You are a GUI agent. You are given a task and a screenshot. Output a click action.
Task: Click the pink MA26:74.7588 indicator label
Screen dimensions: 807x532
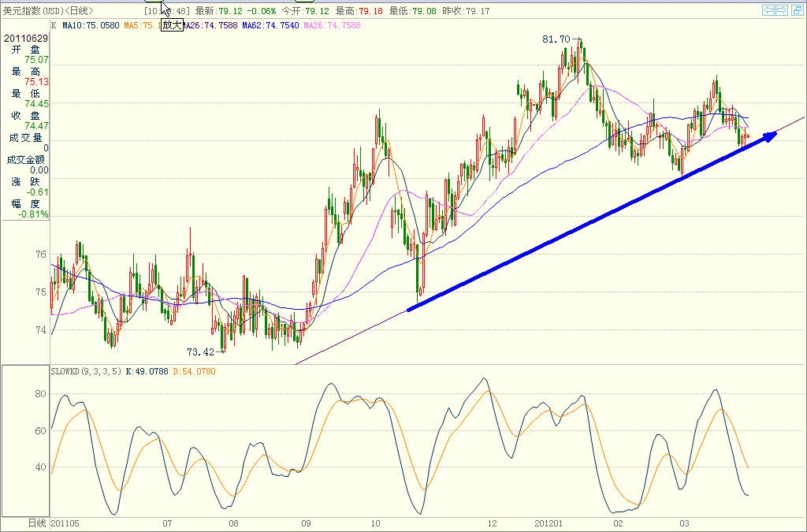click(332, 25)
